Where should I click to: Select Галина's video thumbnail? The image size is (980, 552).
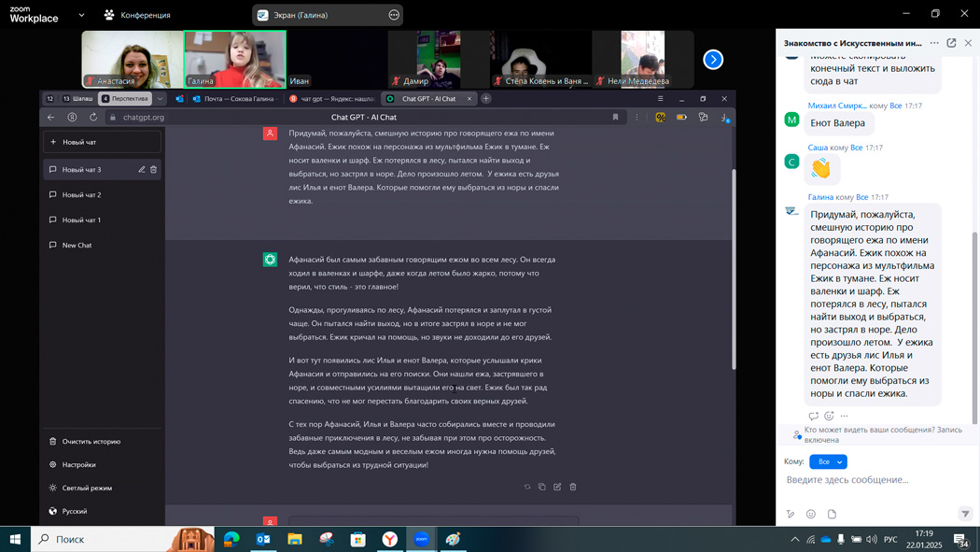[x=235, y=60]
